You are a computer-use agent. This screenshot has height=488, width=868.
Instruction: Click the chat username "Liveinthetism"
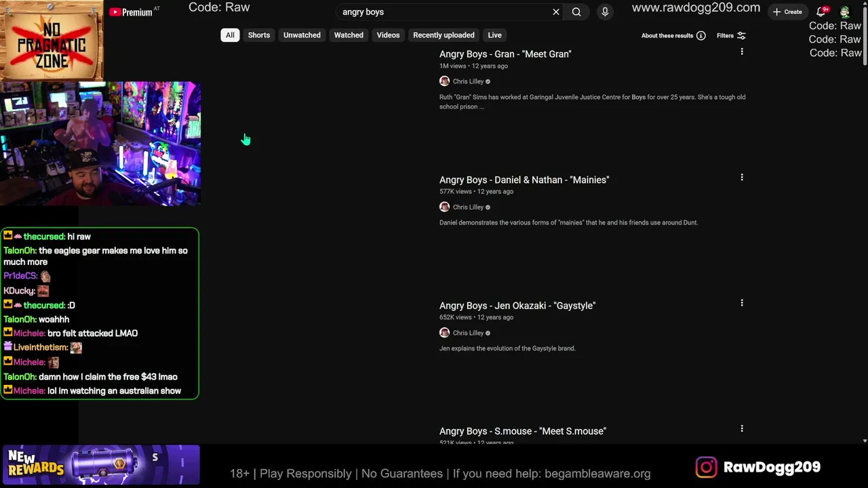40,348
